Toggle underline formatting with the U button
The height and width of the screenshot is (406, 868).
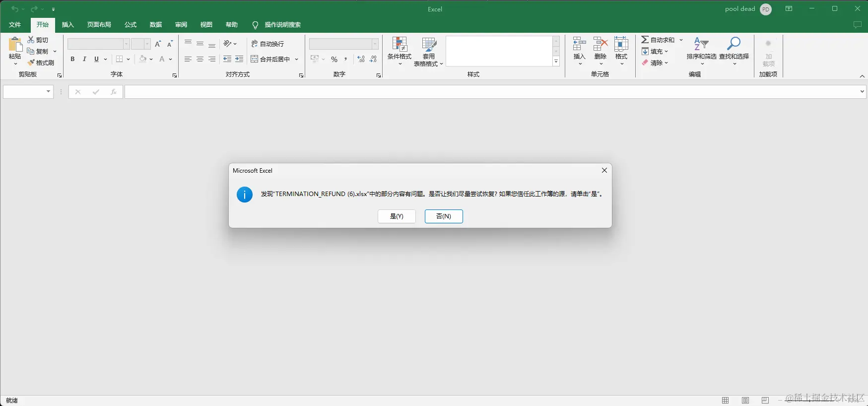[x=96, y=59]
